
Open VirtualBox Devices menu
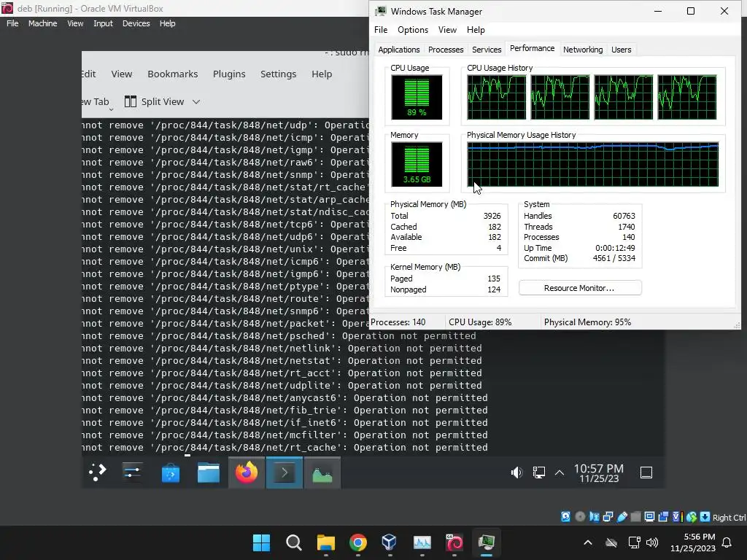pos(136,23)
